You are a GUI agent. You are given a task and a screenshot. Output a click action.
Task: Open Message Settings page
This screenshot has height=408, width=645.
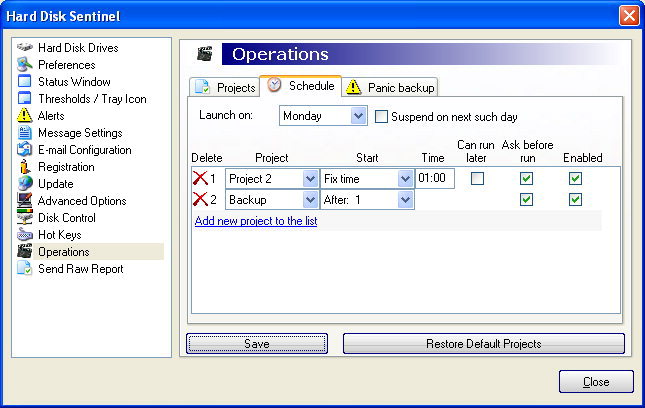80,133
